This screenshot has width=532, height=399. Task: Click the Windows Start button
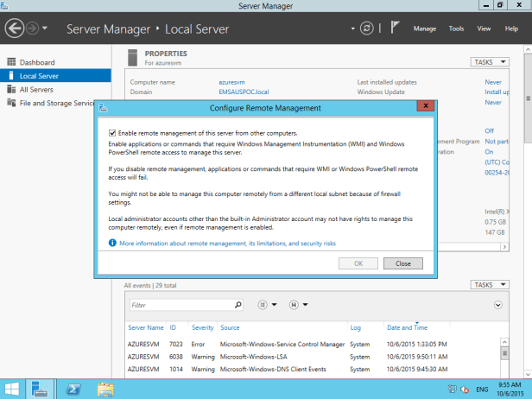pos(13,389)
